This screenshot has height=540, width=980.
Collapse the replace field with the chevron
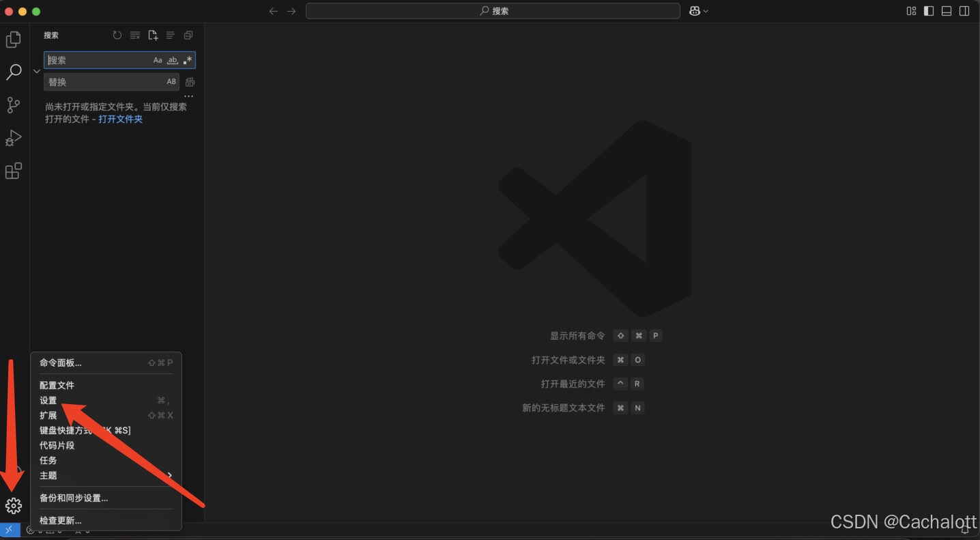37,70
